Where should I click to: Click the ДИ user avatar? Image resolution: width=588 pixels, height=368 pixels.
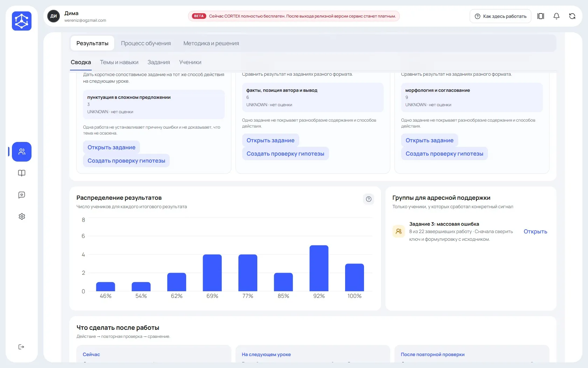pos(54,16)
